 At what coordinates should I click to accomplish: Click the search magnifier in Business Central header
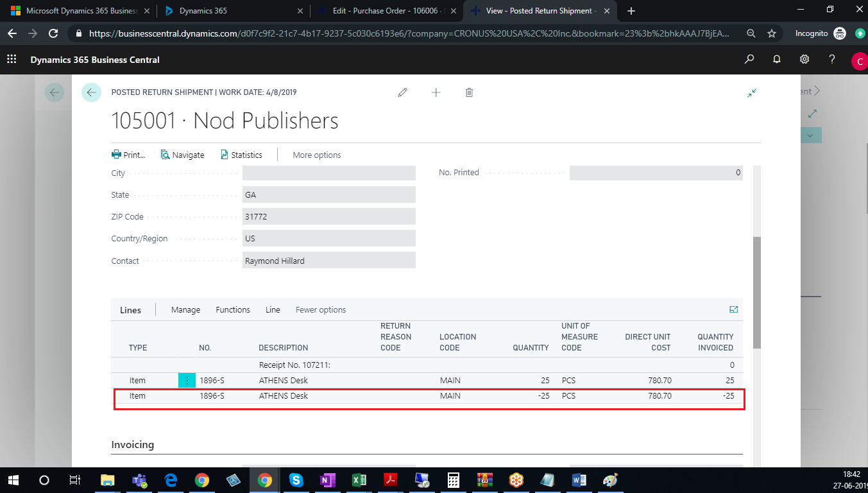click(749, 60)
